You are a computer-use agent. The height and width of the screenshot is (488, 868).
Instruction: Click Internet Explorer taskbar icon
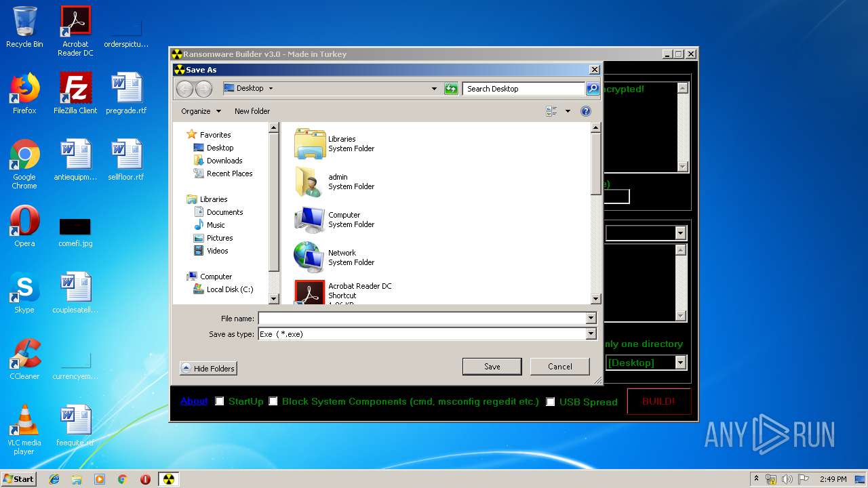54,479
